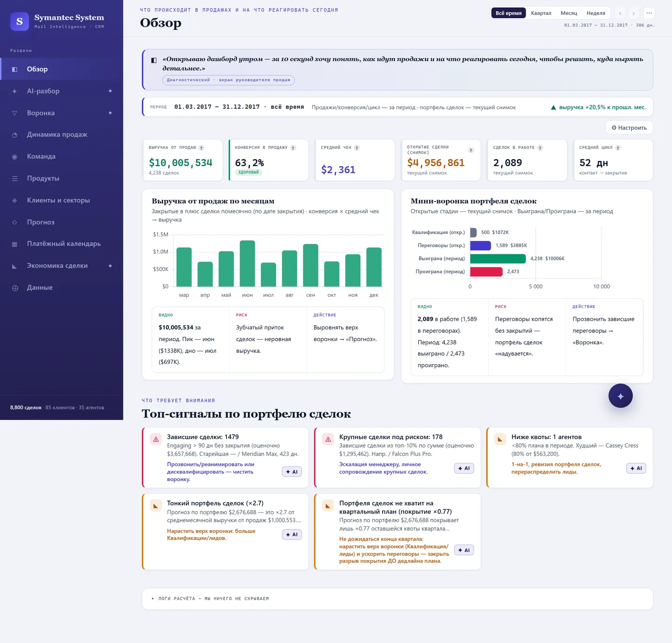Open help for Открытые сделки

pos(471,150)
